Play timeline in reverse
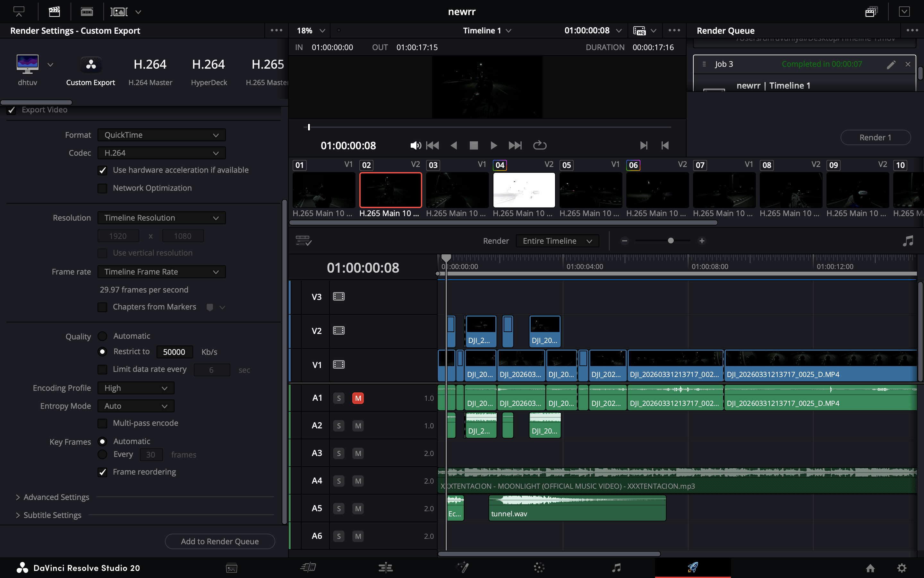Viewport: 924px width, 578px height. [x=454, y=145]
